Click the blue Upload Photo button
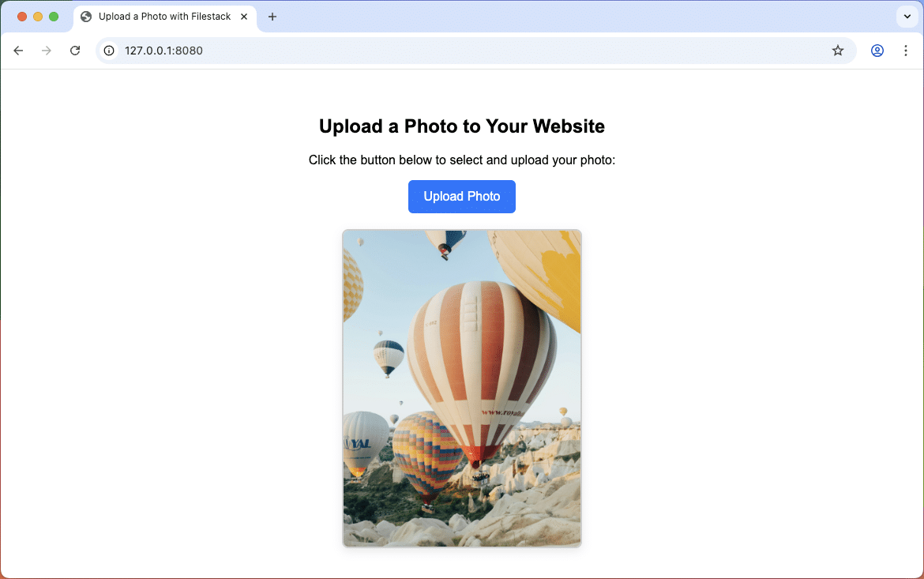 (x=461, y=197)
